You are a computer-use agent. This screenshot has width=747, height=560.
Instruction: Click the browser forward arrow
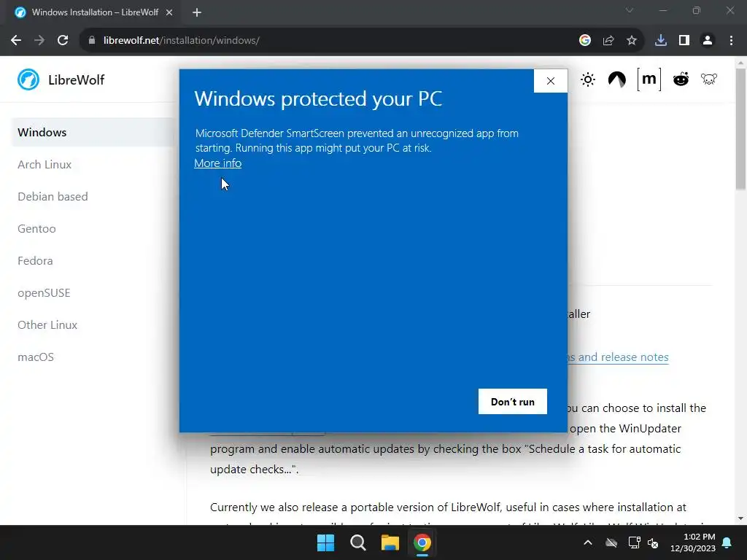click(39, 41)
